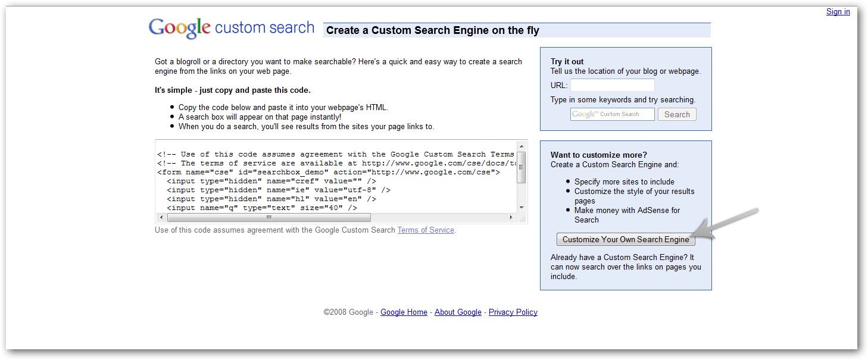Viewport: 868px width, 360px height.
Task: Click the keyword search box under Try it out
Action: [x=612, y=114]
